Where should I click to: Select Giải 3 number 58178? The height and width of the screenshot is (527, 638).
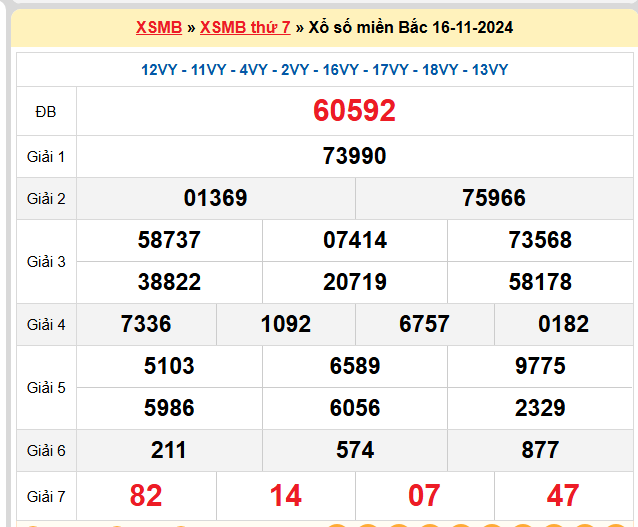540,282
